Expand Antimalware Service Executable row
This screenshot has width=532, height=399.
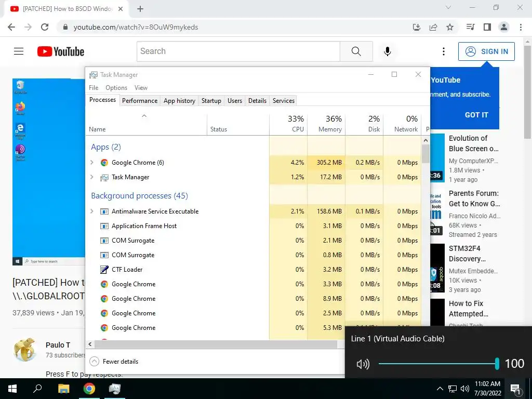point(91,211)
